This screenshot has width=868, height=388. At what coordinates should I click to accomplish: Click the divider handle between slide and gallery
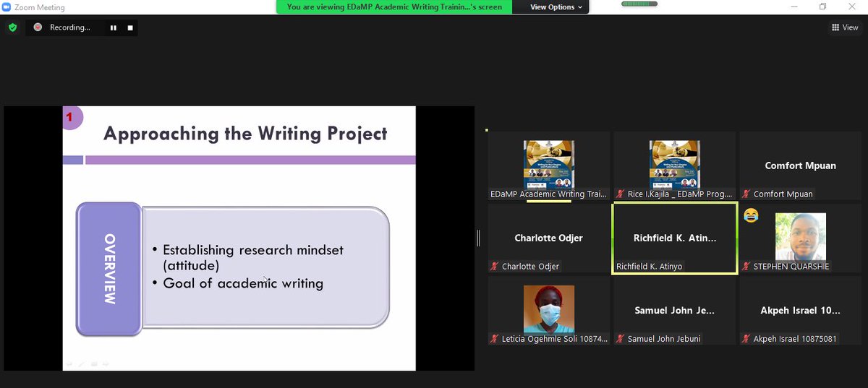(x=478, y=238)
